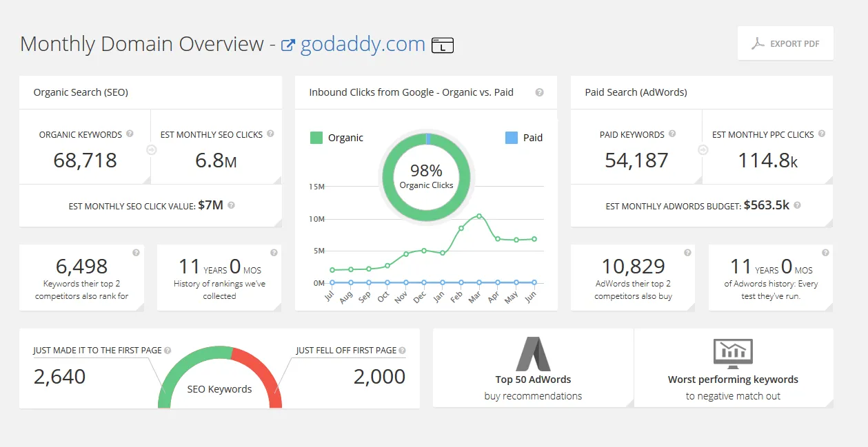Click the AdWords logo icon

pos(533,354)
